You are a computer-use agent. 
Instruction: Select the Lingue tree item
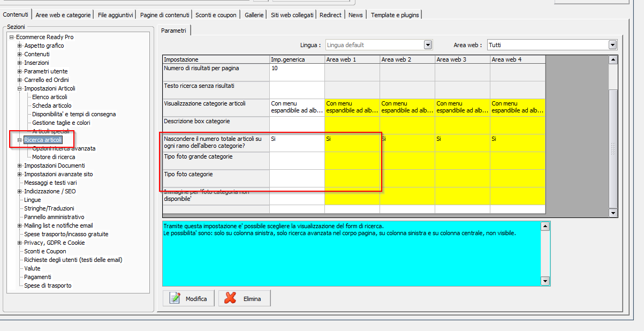[32, 200]
